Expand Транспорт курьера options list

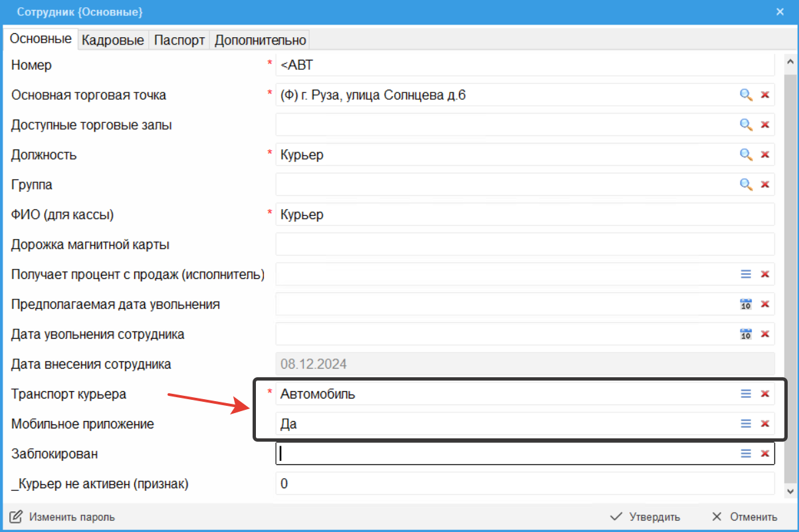pos(746,394)
